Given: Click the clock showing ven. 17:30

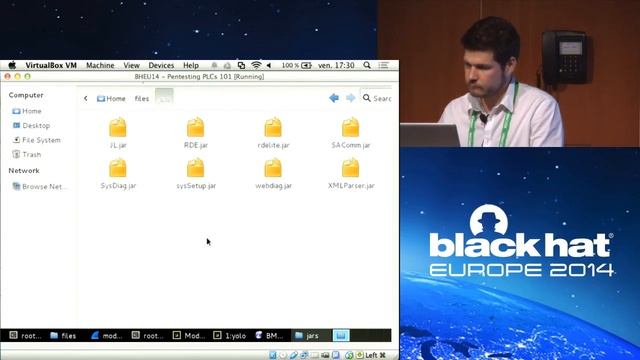Looking at the screenshot, I should [336, 65].
